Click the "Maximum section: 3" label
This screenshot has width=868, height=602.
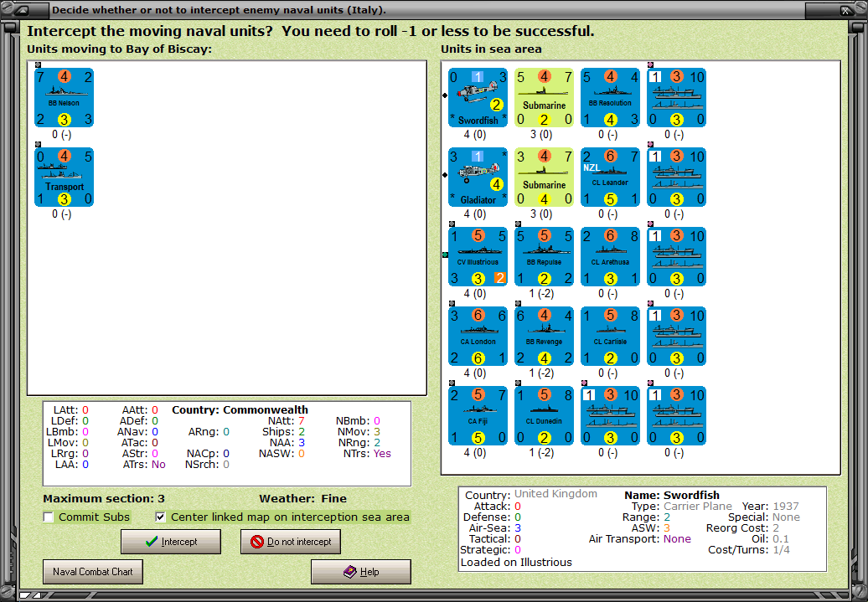104,498
